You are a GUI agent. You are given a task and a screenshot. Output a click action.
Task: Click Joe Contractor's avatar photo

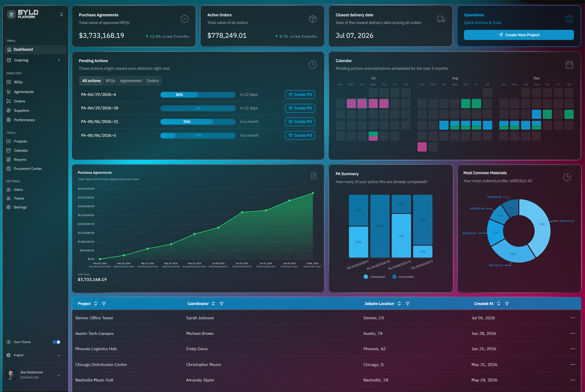coord(11,375)
